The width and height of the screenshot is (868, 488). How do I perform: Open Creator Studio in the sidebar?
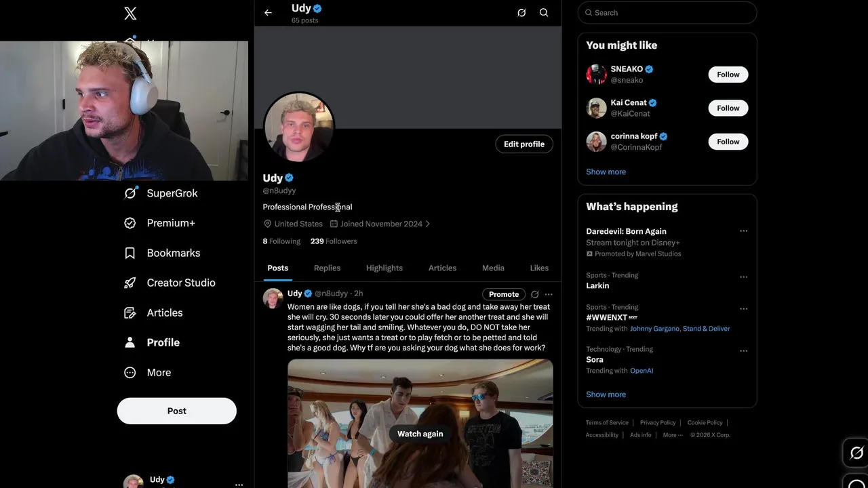pyautogui.click(x=170, y=283)
